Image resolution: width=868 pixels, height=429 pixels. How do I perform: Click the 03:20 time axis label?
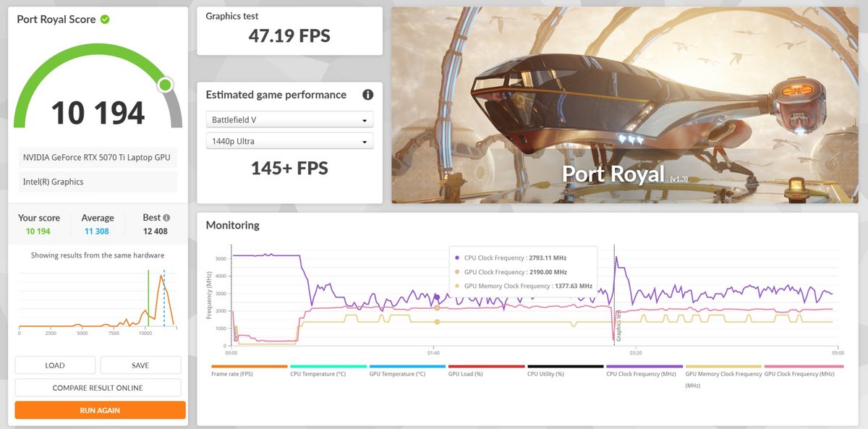[636, 353]
